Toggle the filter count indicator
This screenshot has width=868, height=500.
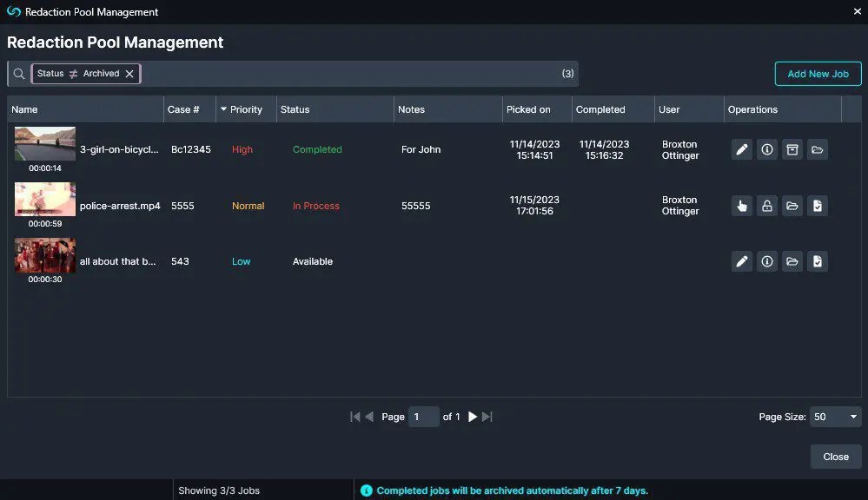point(568,74)
